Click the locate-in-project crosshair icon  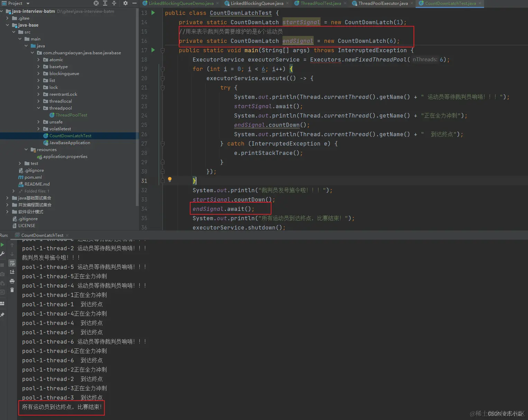[96, 3]
